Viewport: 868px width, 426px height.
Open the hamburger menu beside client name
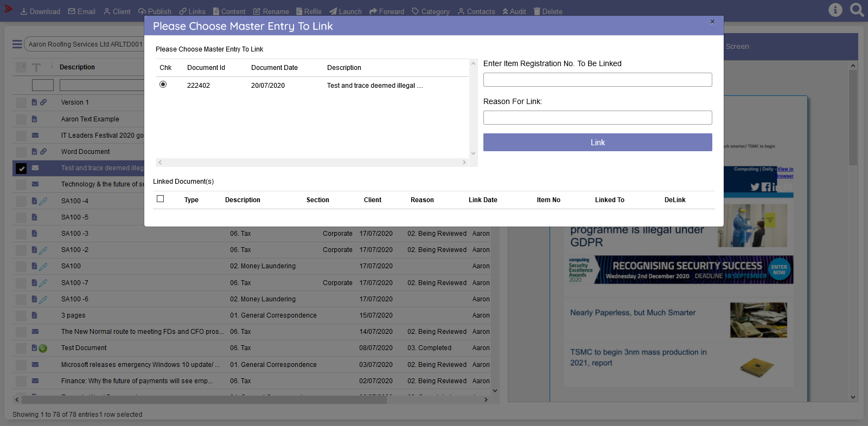tap(17, 44)
